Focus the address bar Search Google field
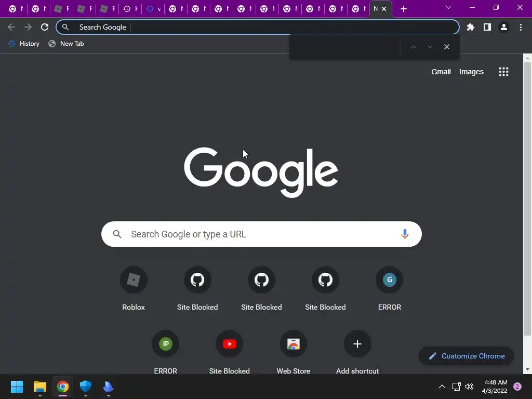Screen dimensions: 532x399 coord(258,27)
